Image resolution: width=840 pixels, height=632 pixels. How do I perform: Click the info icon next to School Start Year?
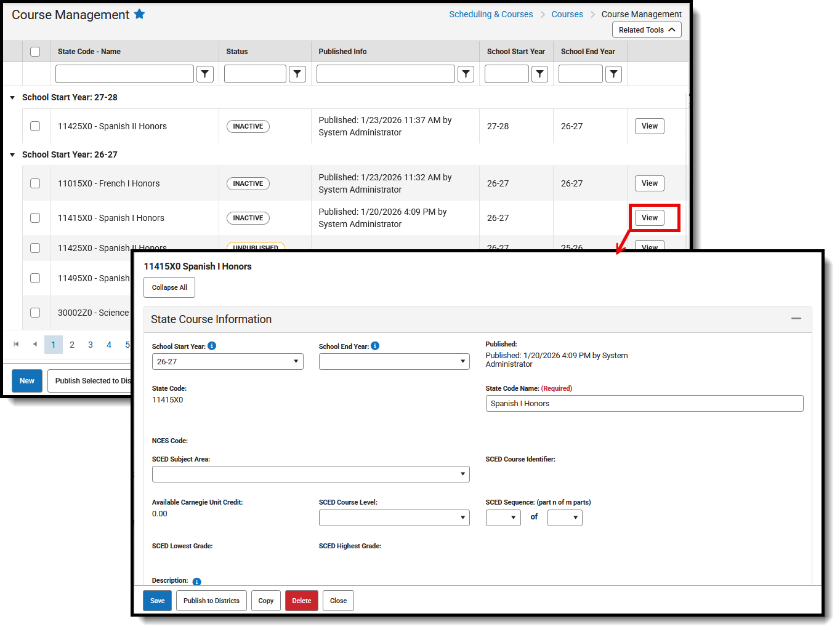click(212, 346)
